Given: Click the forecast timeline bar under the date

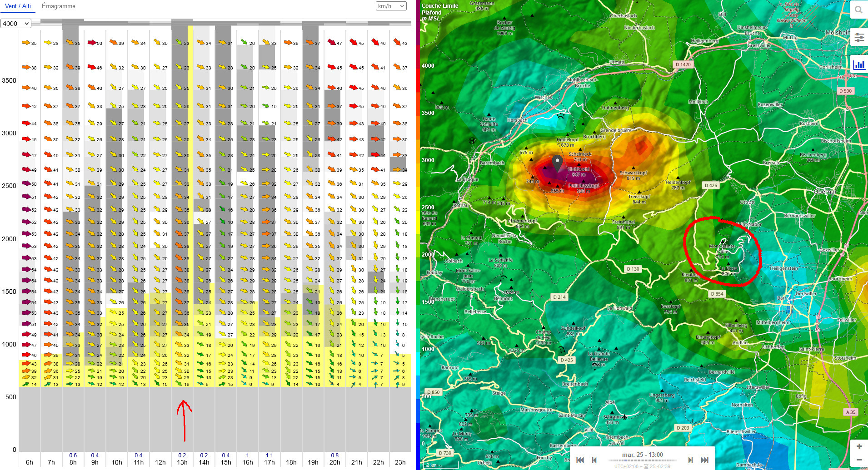Looking at the screenshot, I should pos(642,461).
